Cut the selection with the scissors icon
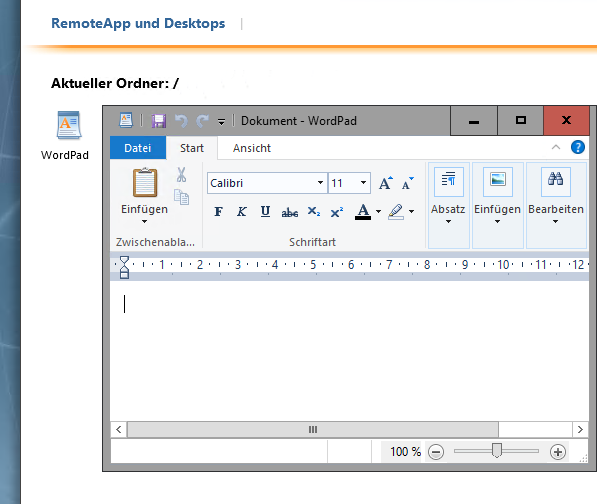This screenshot has height=504, width=597. click(181, 175)
